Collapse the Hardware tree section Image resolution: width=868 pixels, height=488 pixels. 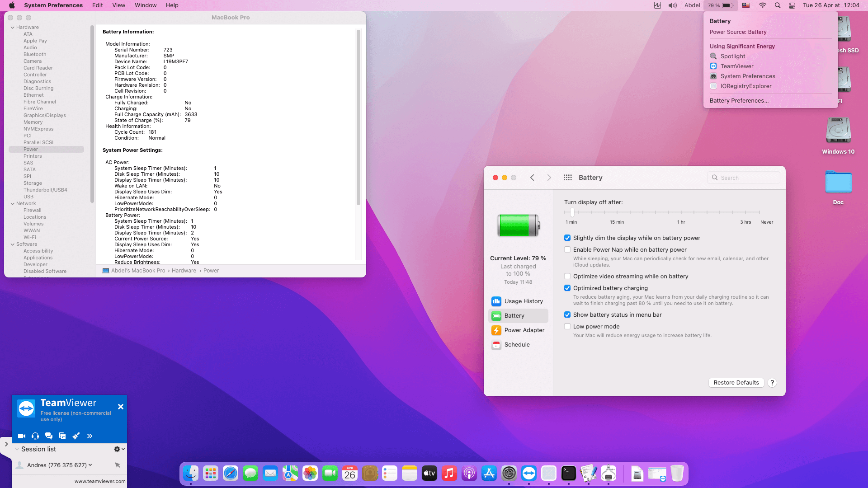pos(13,28)
